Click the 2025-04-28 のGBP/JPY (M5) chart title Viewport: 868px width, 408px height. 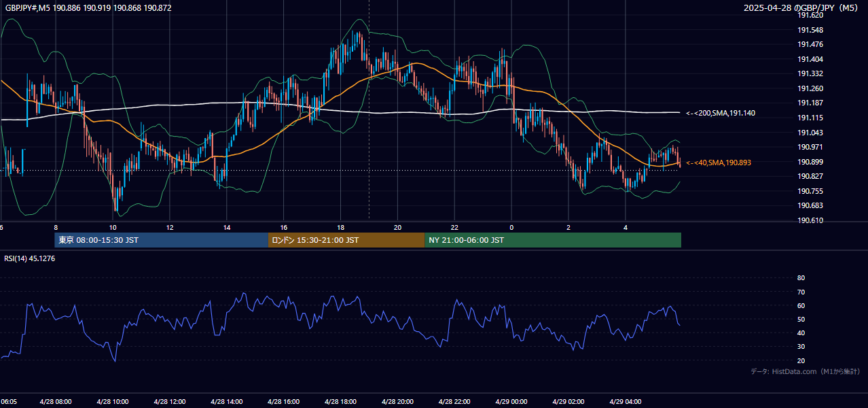point(802,8)
